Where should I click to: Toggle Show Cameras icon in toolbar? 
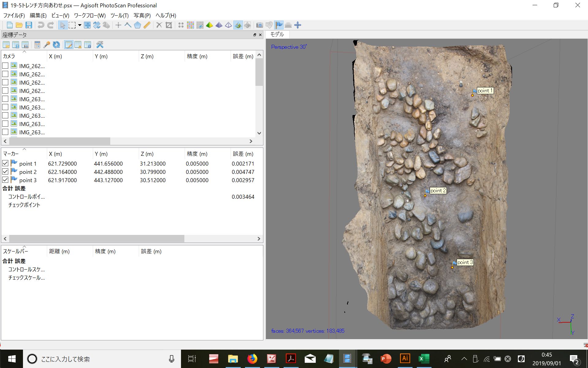coord(259,25)
